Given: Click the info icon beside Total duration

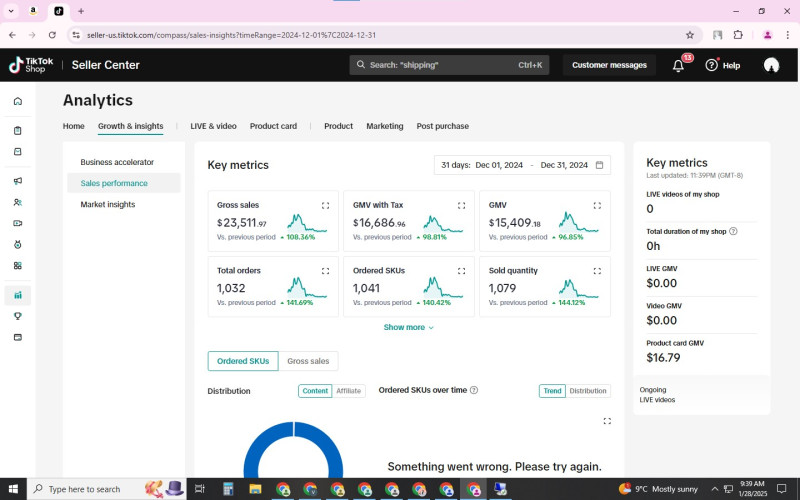Looking at the screenshot, I should [x=733, y=231].
